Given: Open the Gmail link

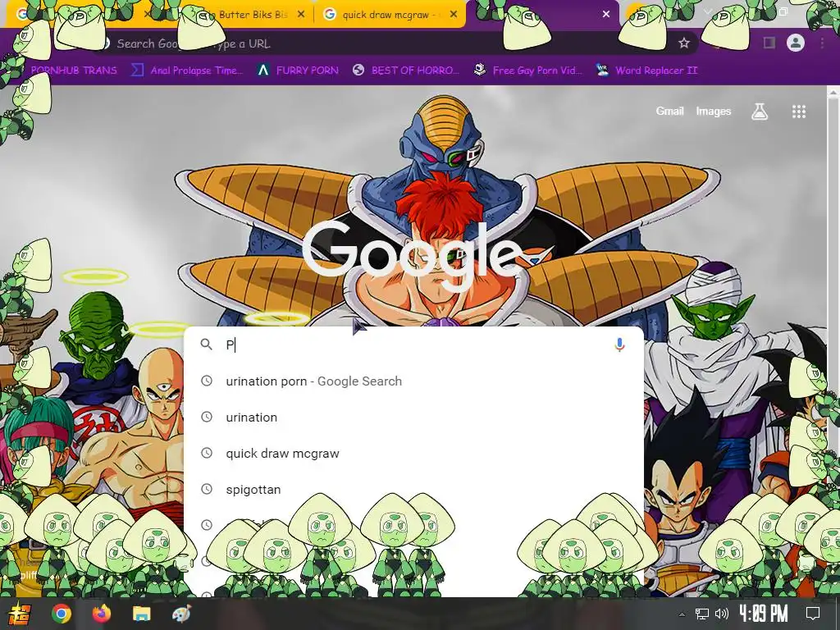Looking at the screenshot, I should click(669, 111).
